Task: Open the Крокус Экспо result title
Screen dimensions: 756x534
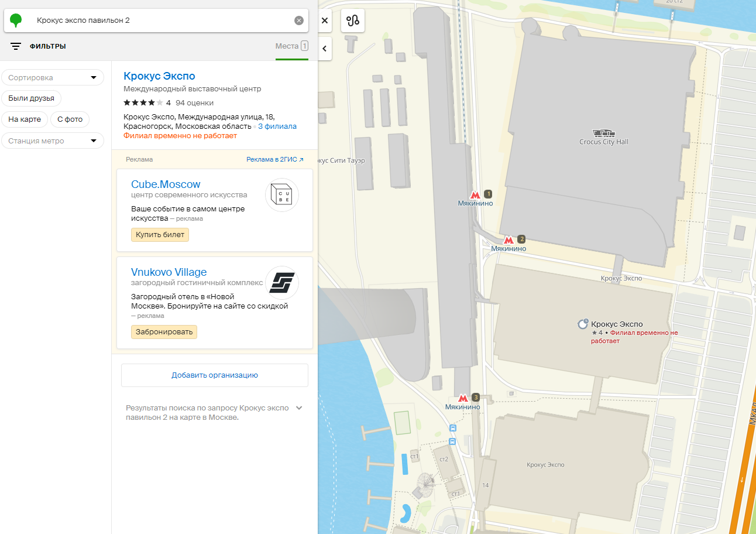Action: 159,76
